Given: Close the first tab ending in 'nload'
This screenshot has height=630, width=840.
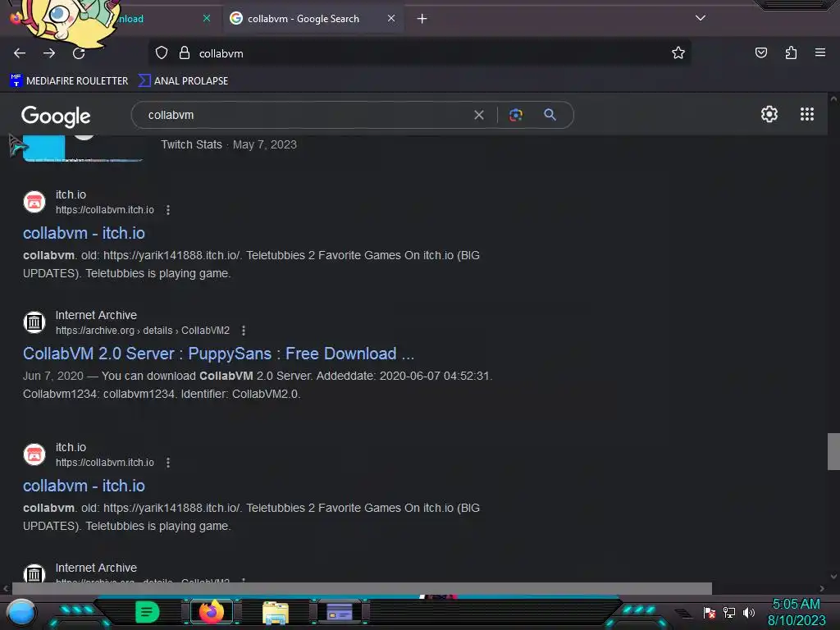Looking at the screenshot, I should tap(206, 18).
